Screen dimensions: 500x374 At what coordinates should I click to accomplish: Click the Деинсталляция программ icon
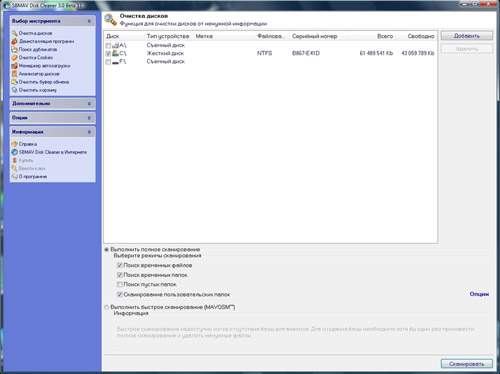coord(14,41)
